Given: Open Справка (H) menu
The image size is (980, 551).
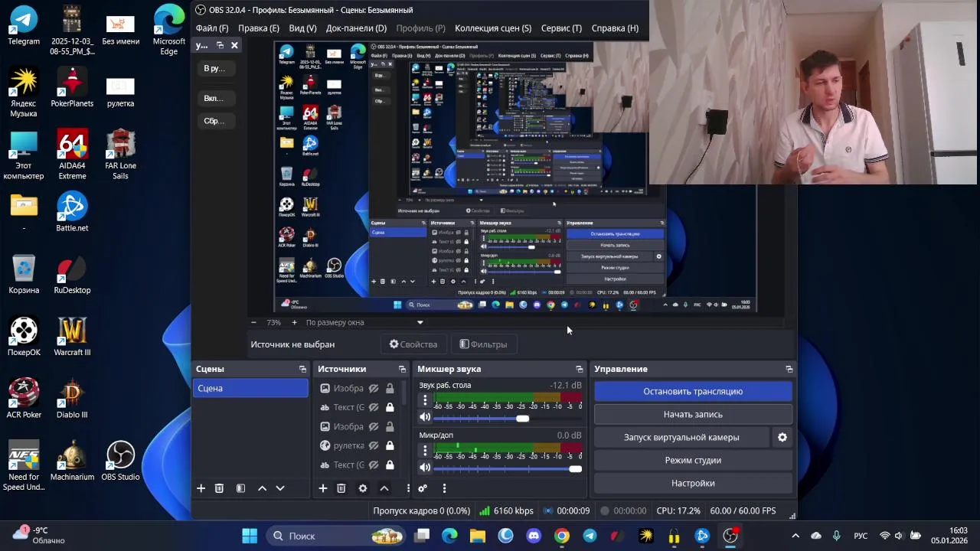Looking at the screenshot, I should pos(615,28).
